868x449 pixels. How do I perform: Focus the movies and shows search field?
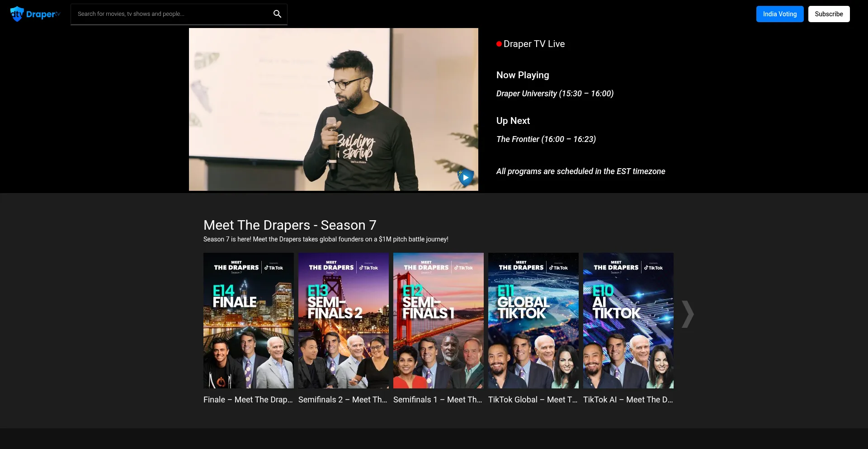click(172, 14)
